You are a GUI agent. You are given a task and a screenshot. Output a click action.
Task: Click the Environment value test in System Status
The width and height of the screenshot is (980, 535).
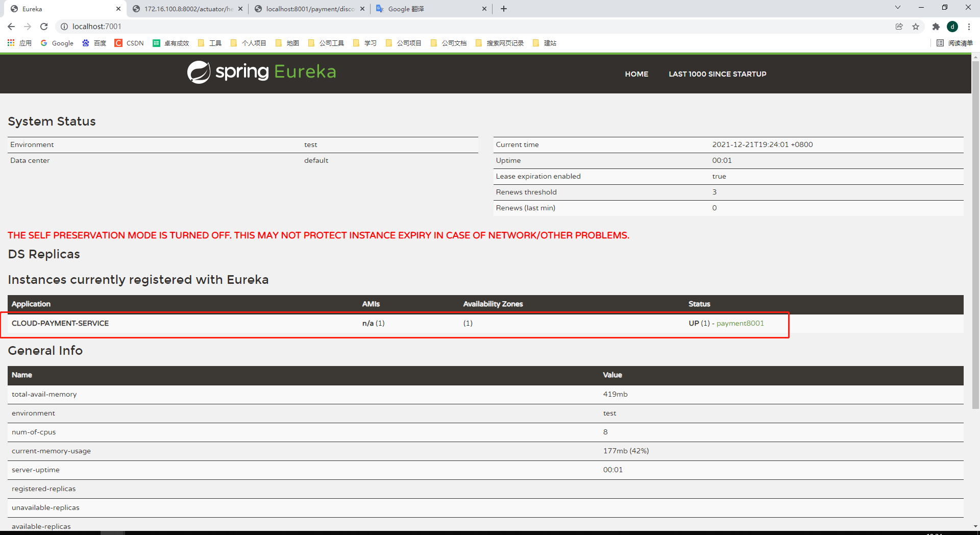click(x=310, y=144)
